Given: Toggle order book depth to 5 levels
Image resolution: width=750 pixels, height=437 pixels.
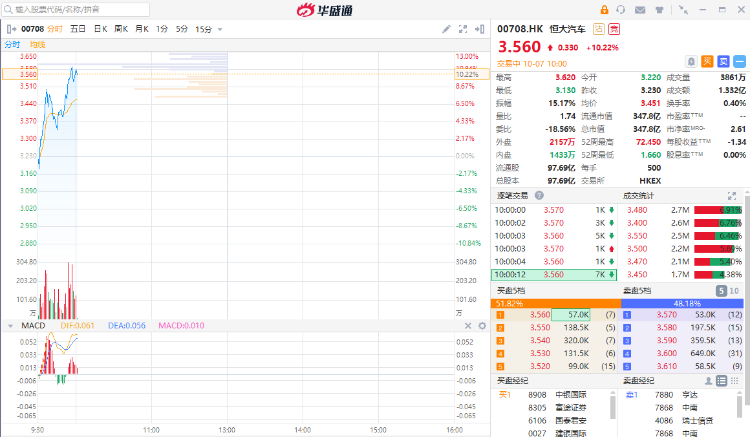Looking at the screenshot, I should (720, 291).
